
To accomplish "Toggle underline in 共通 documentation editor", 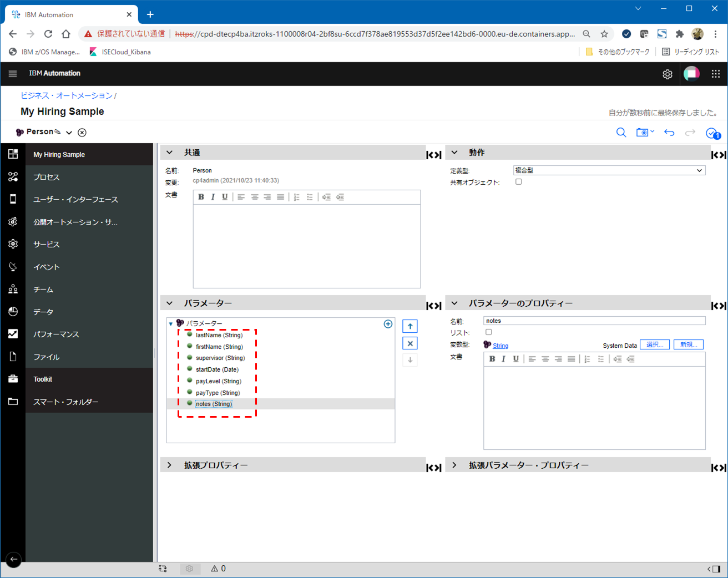I will pos(225,197).
